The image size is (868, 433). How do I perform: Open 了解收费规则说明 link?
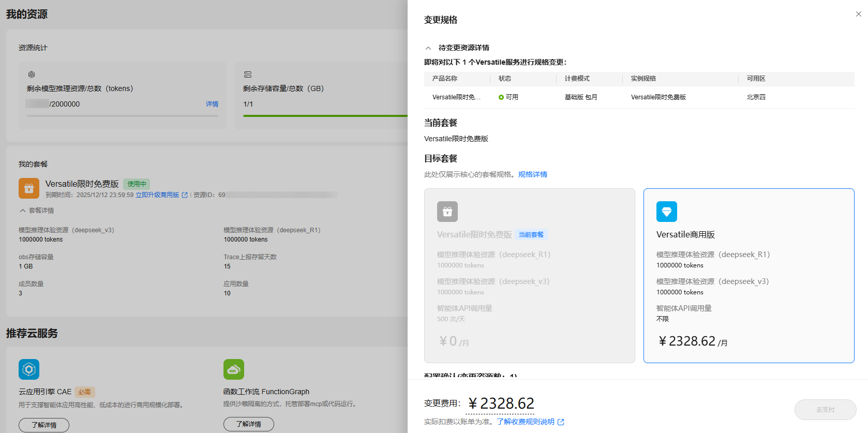click(x=526, y=422)
